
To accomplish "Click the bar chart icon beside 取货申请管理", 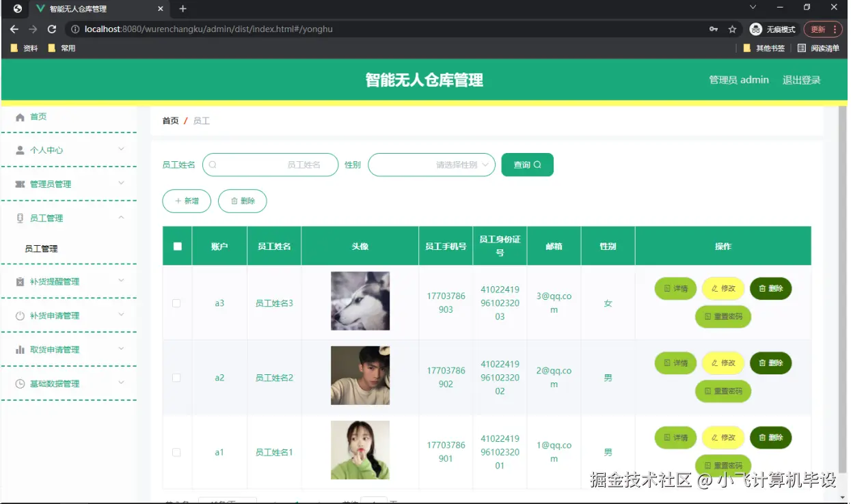I will click(x=20, y=350).
